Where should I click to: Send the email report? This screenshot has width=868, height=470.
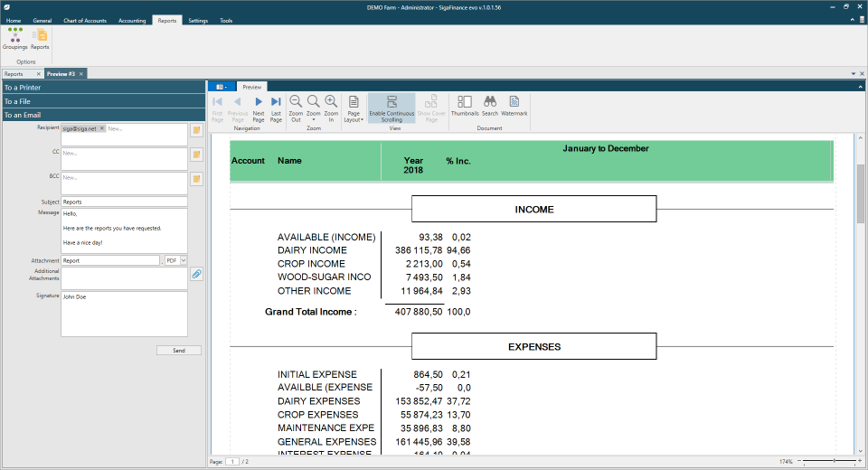(179, 351)
